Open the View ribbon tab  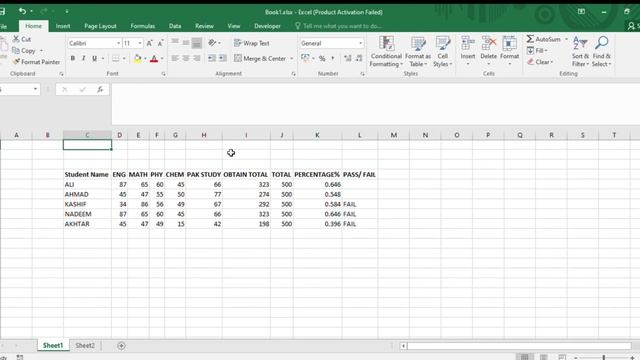point(234,26)
